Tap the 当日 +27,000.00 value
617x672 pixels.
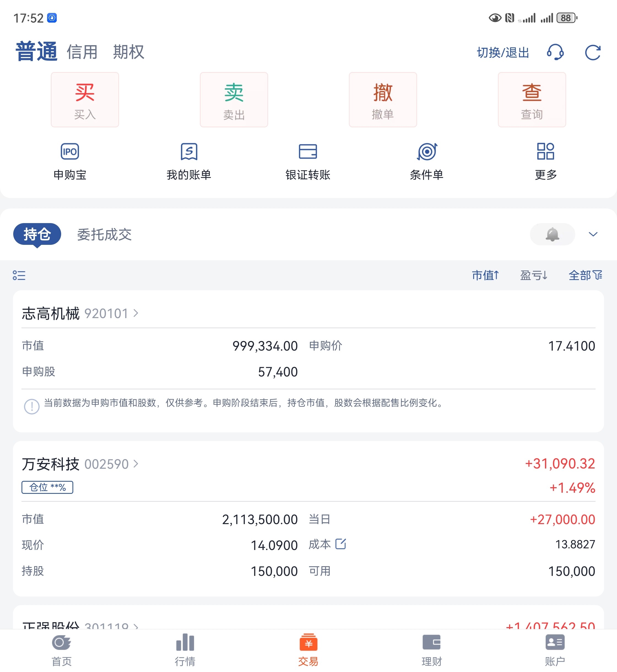pos(562,519)
